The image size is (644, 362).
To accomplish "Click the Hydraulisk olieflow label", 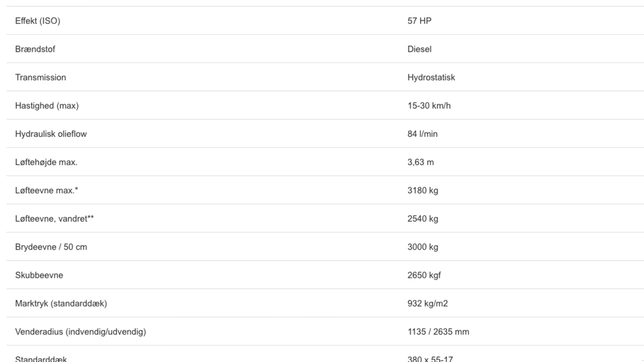I will (x=51, y=134).
